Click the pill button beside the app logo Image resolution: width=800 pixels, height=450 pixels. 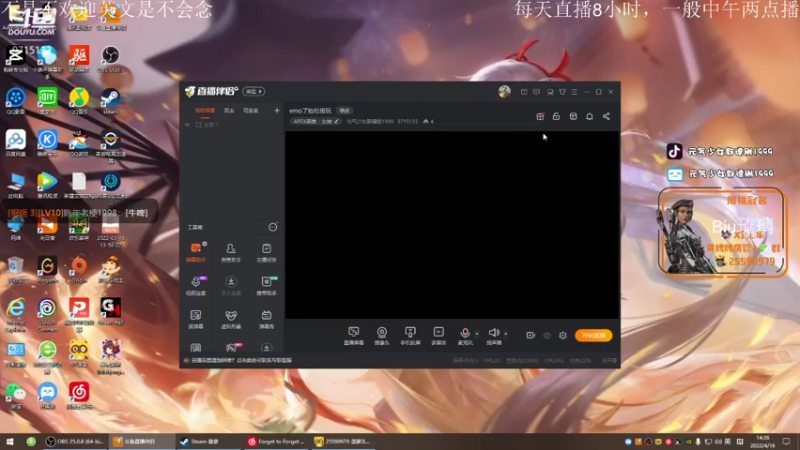point(254,92)
